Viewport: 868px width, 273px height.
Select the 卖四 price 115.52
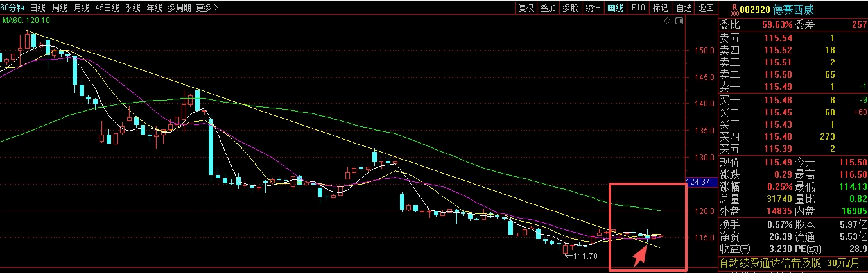tap(778, 50)
